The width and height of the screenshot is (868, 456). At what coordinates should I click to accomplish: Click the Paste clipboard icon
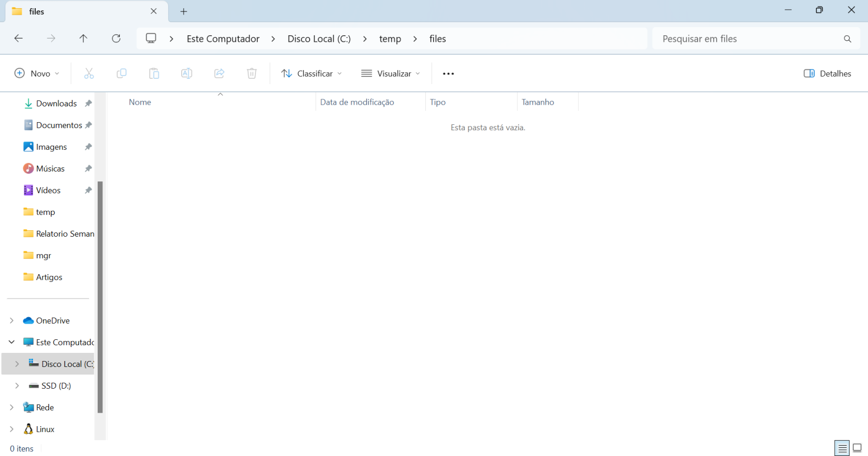154,73
